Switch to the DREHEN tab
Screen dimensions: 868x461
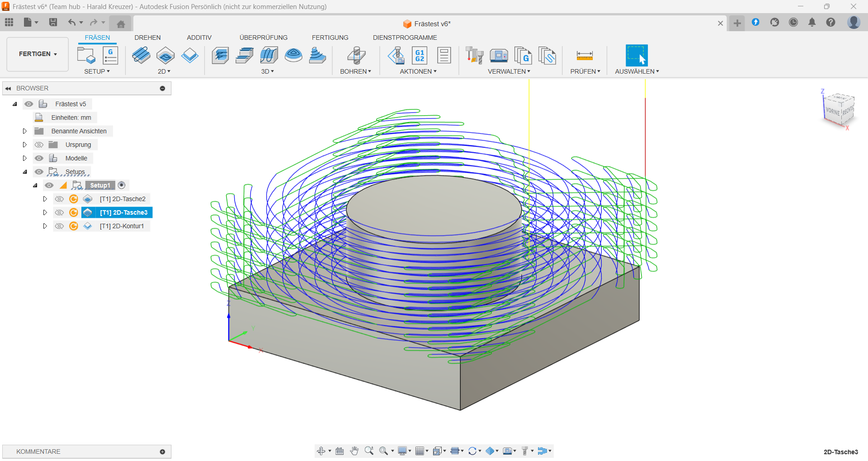coord(147,38)
